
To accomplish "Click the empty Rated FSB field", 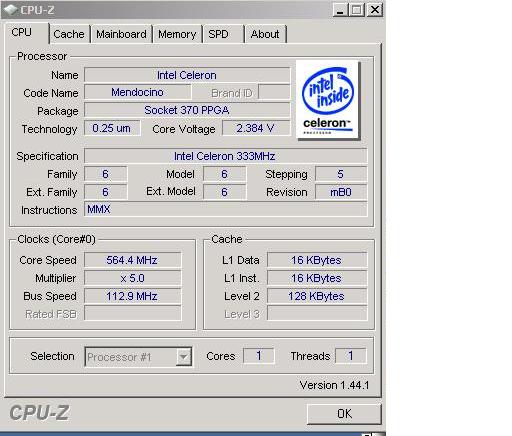I will pos(132,314).
